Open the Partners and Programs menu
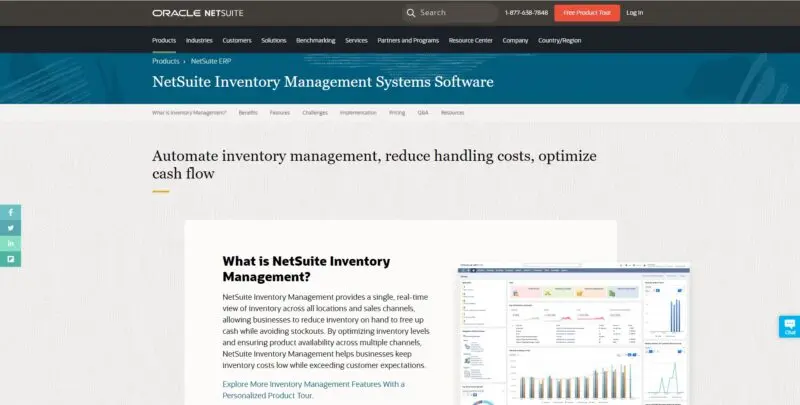This screenshot has width=800, height=405. pos(408,40)
